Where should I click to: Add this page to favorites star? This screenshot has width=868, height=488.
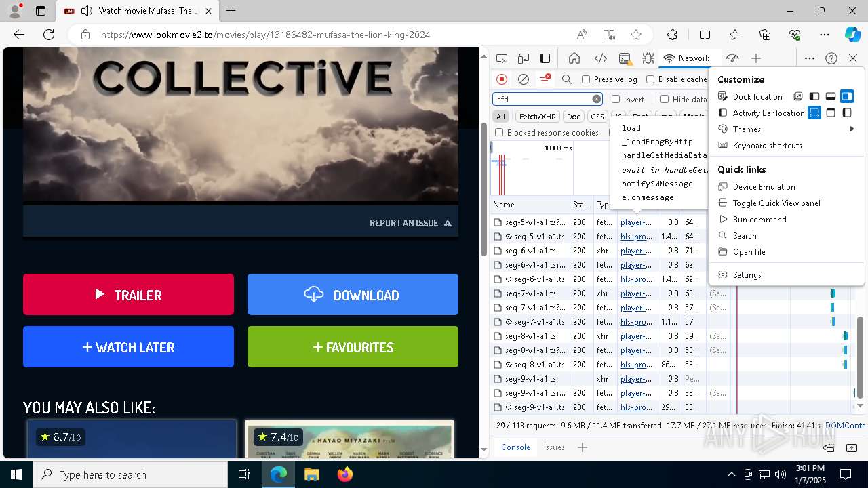coord(635,35)
